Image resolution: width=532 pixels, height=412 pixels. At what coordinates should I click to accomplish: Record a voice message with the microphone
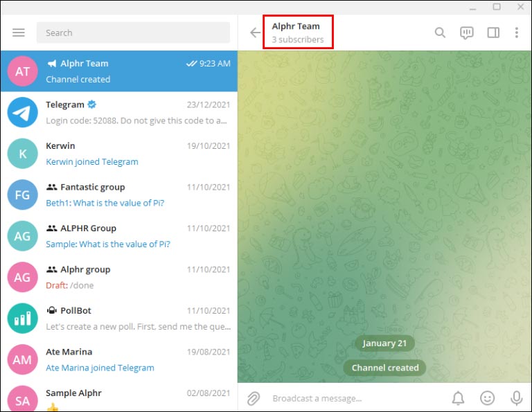(516, 398)
